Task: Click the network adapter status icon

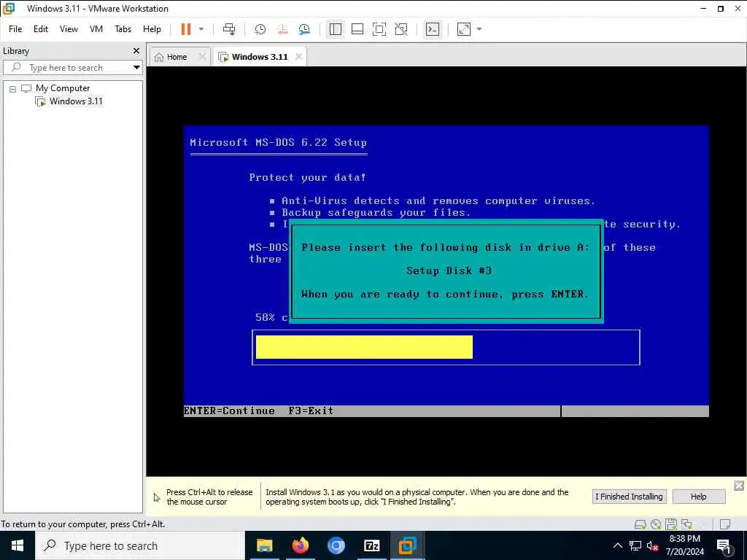Action: tap(686, 524)
